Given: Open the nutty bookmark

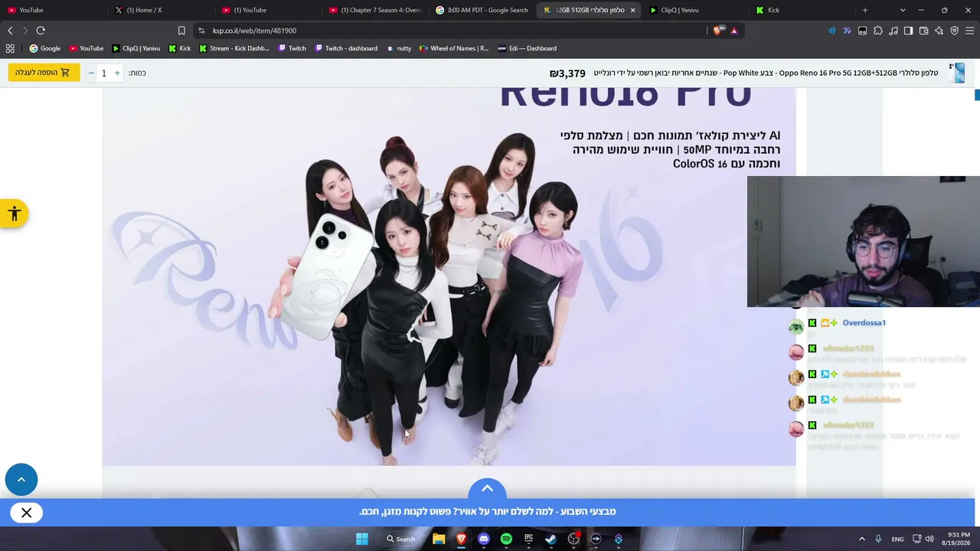Looking at the screenshot, I should click(x=399, y=48).
